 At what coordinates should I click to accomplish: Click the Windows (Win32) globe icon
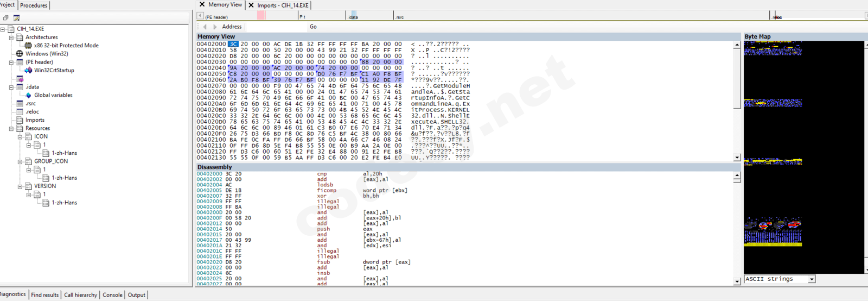(x=20, y=54)
